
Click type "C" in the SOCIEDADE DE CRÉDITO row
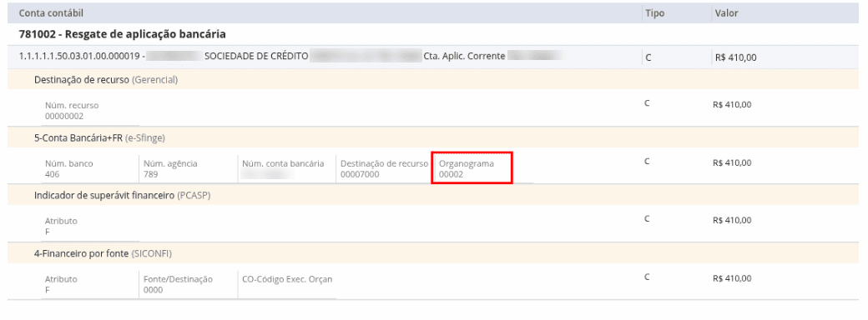point(648,57)
